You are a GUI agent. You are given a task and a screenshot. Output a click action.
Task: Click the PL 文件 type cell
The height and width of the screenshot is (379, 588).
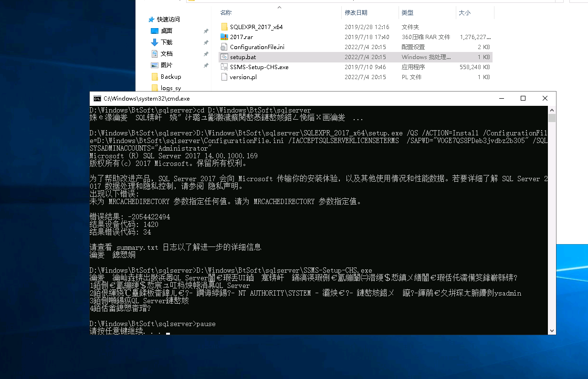(x=411, y=77)
